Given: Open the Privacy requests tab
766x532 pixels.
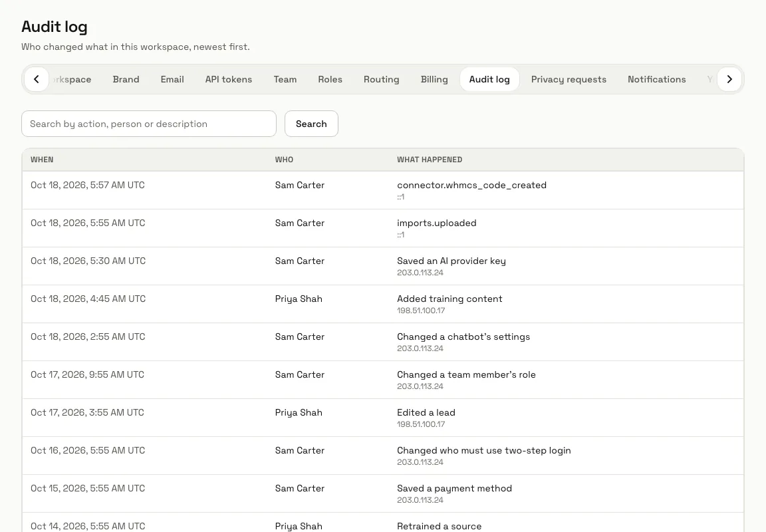Looking at the screenshot, I should coord(569,79).
